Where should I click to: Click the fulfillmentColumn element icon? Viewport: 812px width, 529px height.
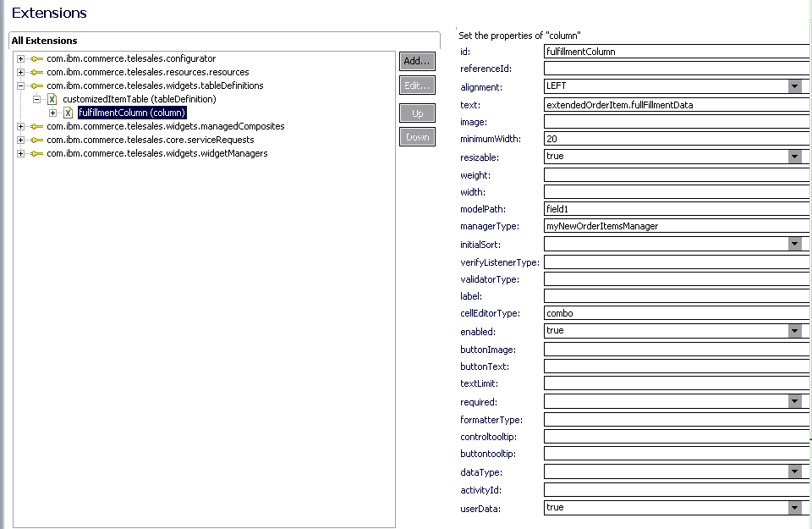[68, 113]
